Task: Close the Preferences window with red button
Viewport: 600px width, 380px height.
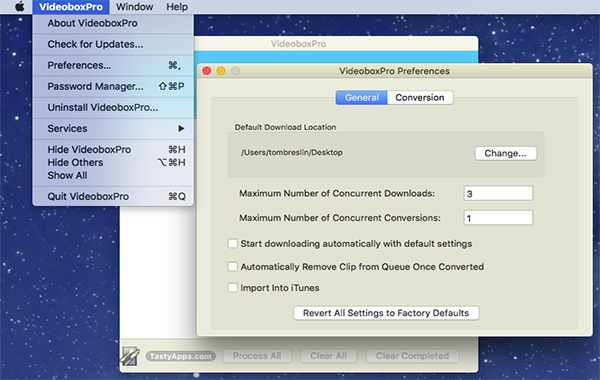Action: [207, 71]
